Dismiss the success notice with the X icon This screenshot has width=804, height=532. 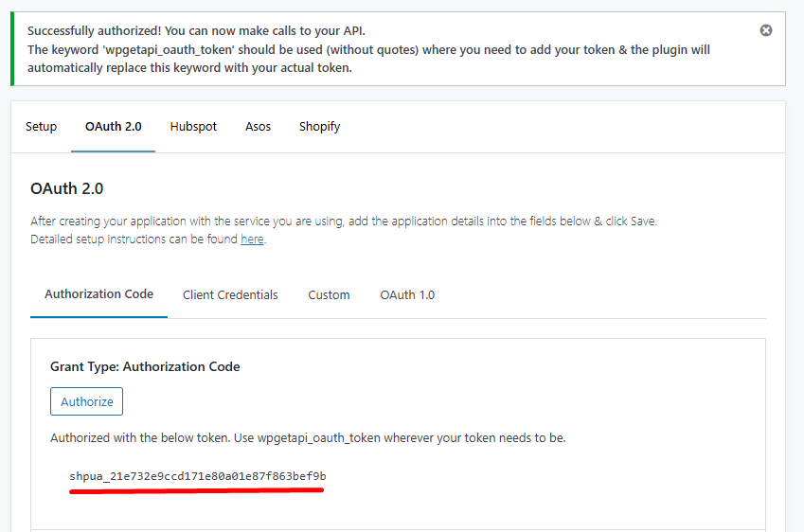[x=766, y=30]
